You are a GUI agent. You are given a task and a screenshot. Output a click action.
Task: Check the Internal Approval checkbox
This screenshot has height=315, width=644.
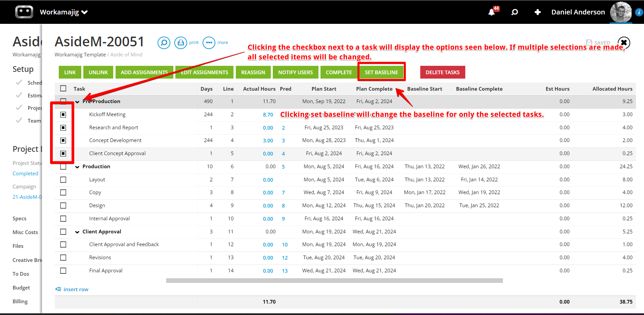point(63,219)
